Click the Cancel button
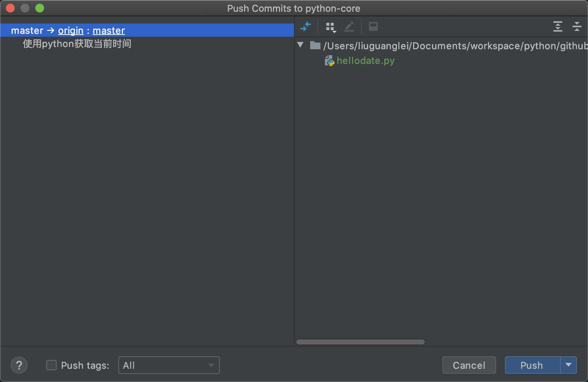 tap(469, 365)
